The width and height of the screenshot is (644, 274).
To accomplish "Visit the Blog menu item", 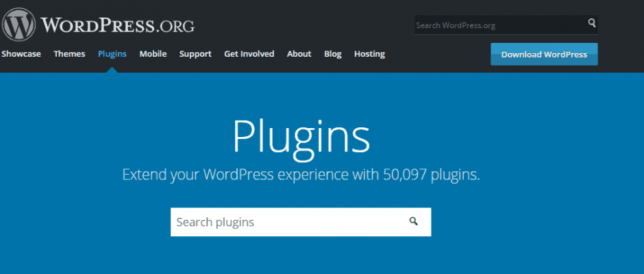I will (333, 54).
